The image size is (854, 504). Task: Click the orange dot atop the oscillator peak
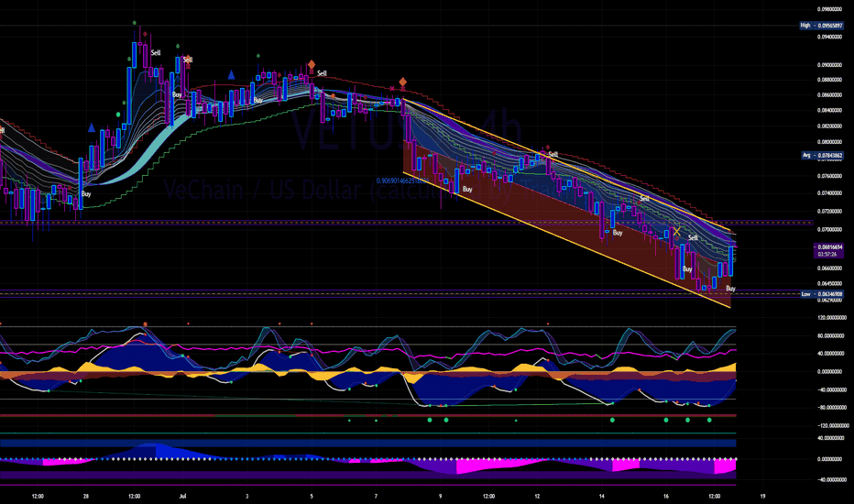(145, 324)
